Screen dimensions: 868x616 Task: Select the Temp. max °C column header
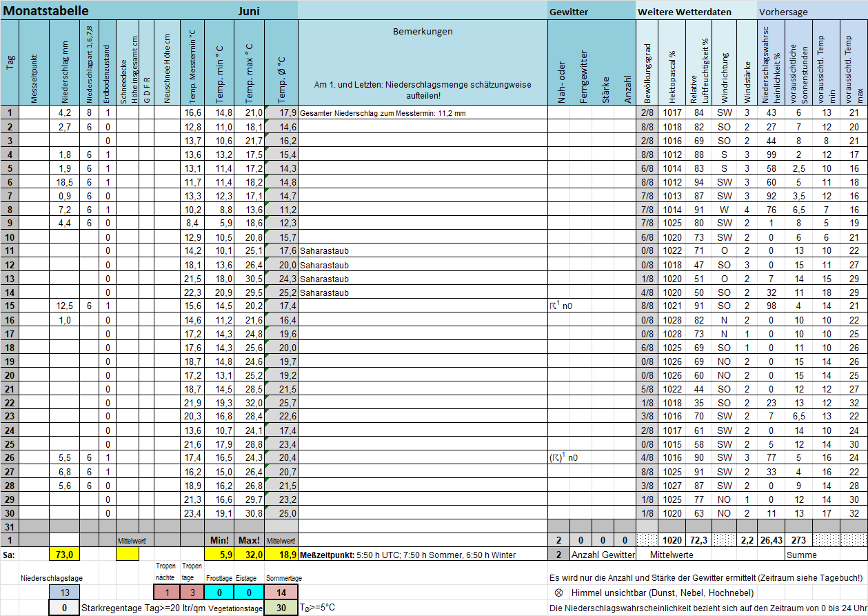point(250,63)
